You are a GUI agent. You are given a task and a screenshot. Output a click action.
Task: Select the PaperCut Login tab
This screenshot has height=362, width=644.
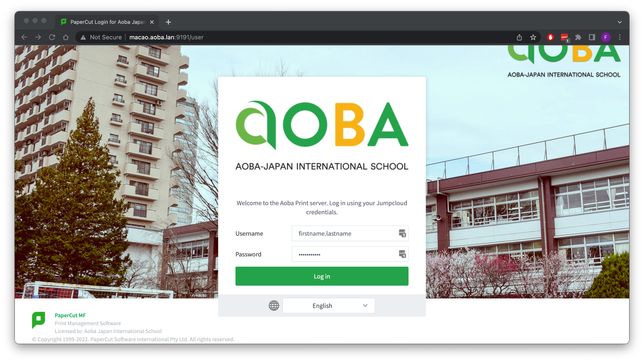click(107, 22)
